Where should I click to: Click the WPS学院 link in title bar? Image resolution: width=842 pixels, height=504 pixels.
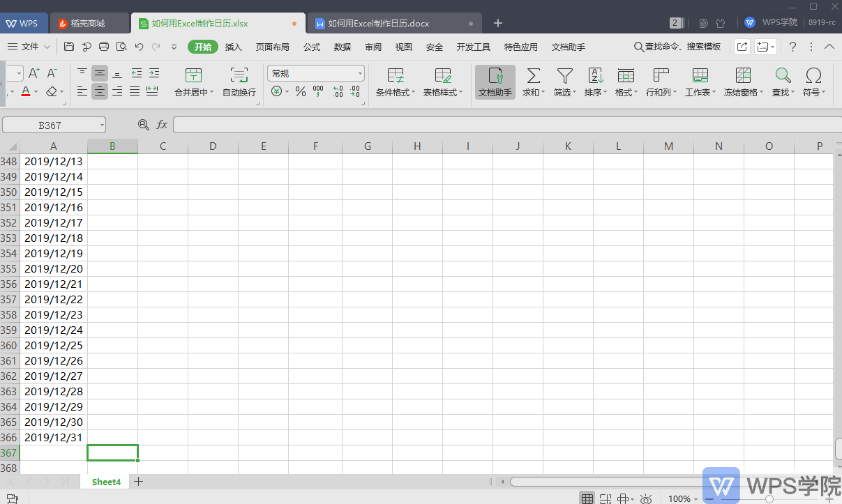tap(772, 22)
